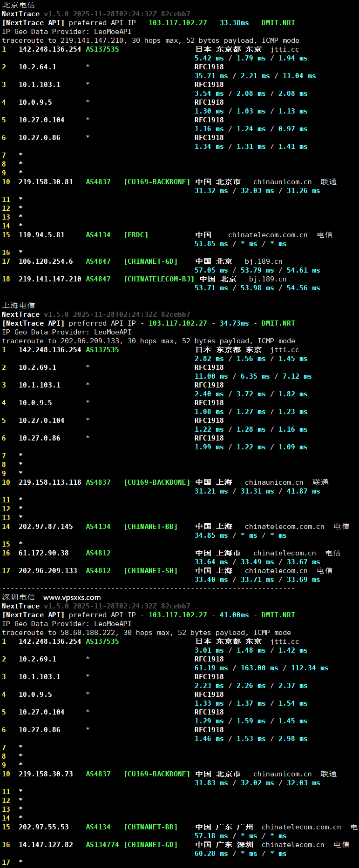Click the hop IP 202.97.87.145
The image size is (359, 868).
pos(46,527)
